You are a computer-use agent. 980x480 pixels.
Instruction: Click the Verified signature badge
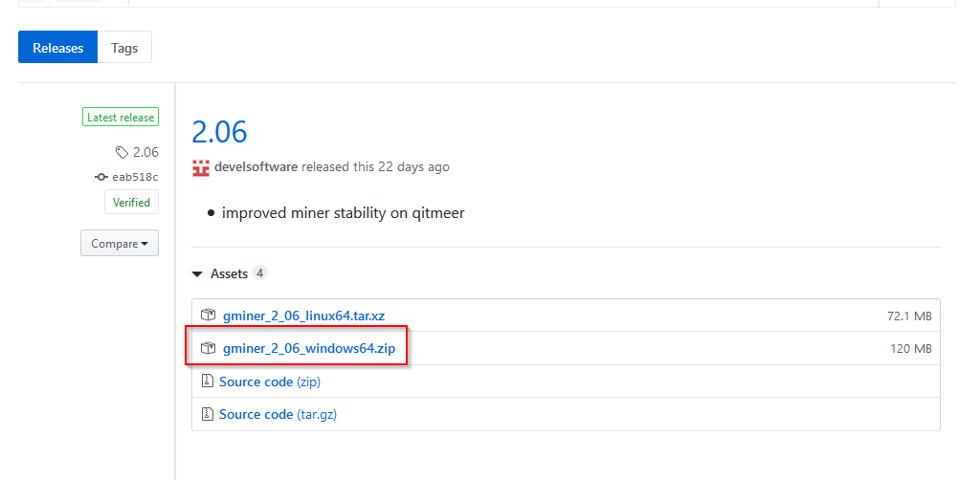coord(131,203)
